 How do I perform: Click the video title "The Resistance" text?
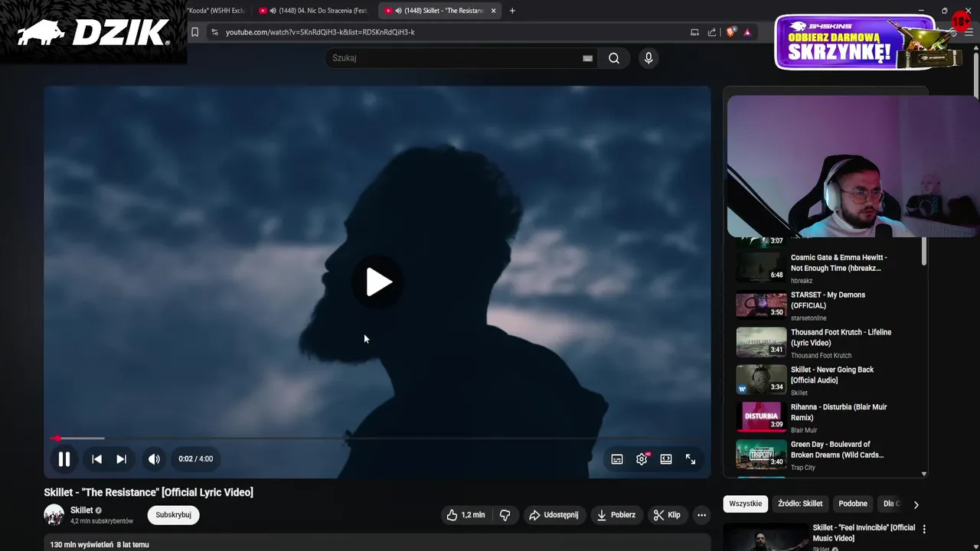149,492
